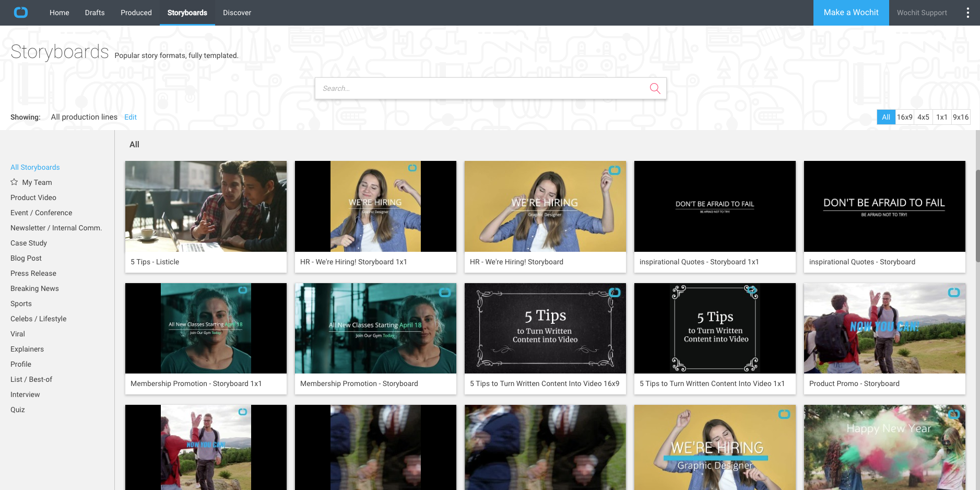Click the 'inspirational Quotes - Storyboard' title
The width and height of the screenshot is (980, 490).
click(x=862, y=262)
